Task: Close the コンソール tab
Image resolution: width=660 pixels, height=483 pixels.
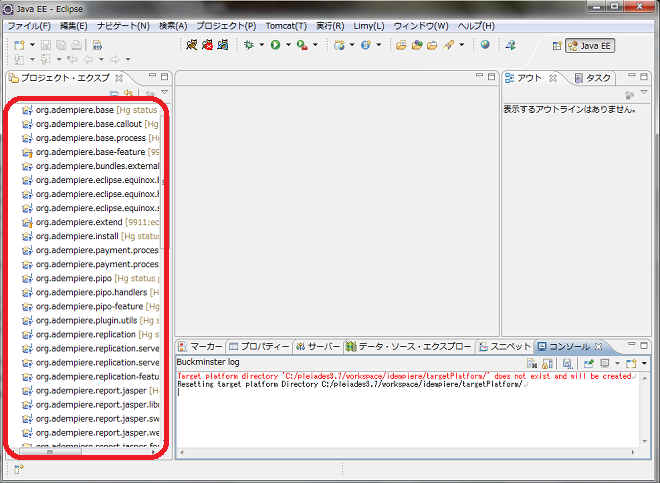Action: [x=599, y=346]
